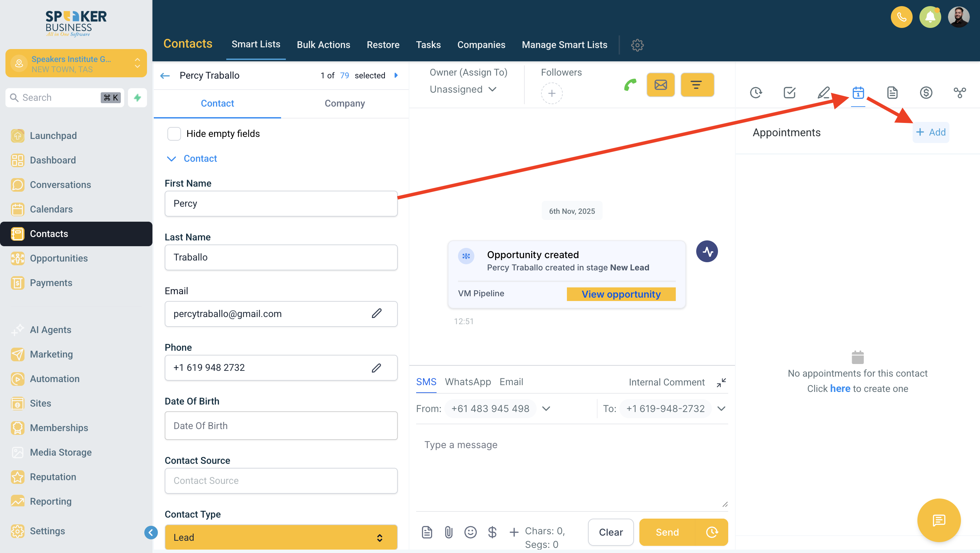
Task: Click the Tasks checkmark icon
Action: click(x=789, y=93)
